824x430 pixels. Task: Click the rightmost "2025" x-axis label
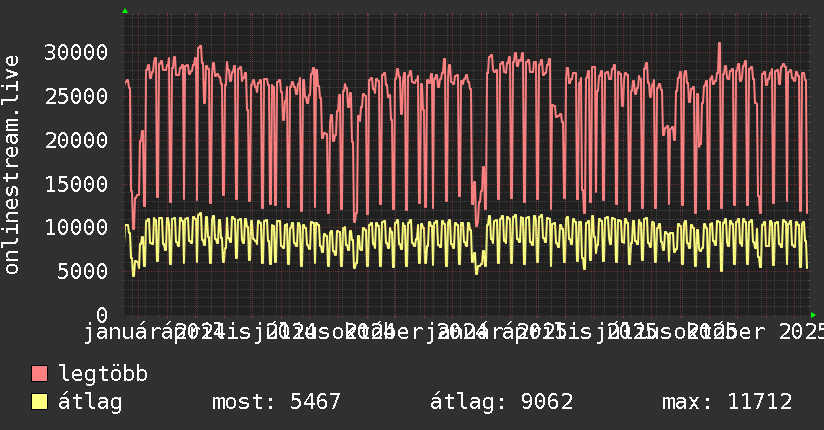(798, 331)
